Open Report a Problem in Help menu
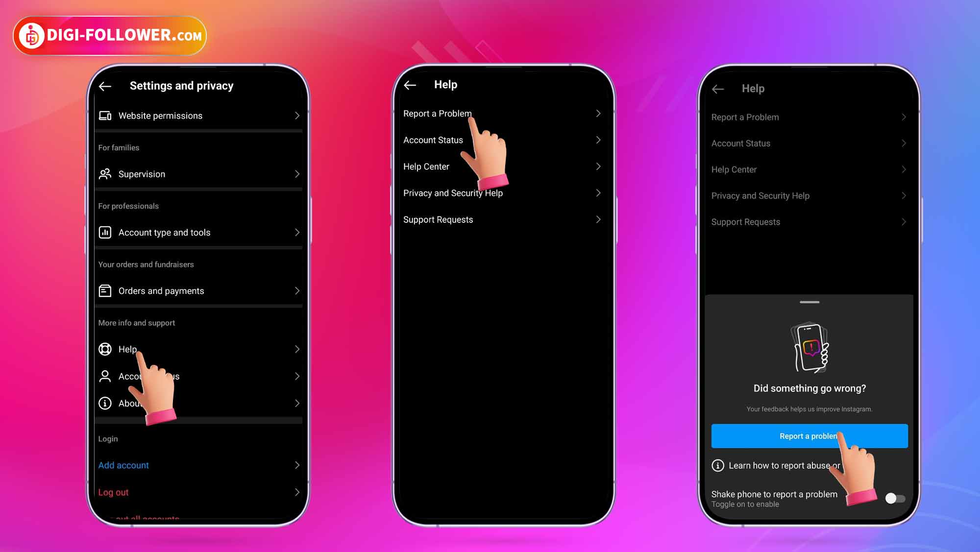This screenshot has width=980, height=552. tap(501, 113)
